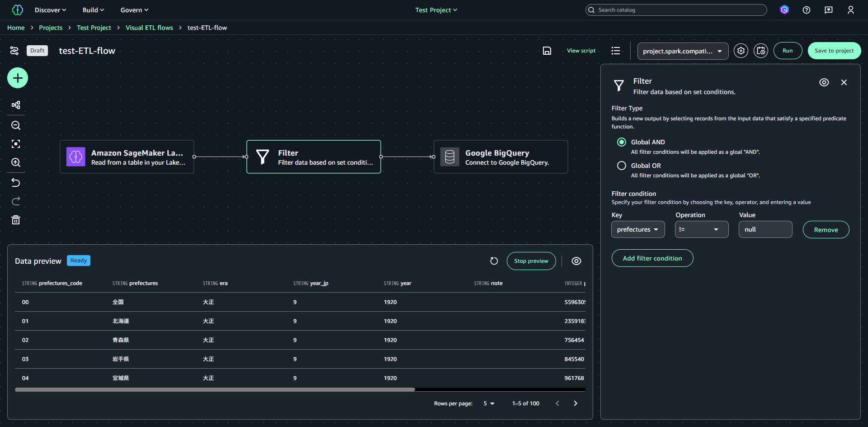This screenshot has height=427, width=868.
Task: Redo the canvas action
Action: pyautogui.click(x=16, y=201)
